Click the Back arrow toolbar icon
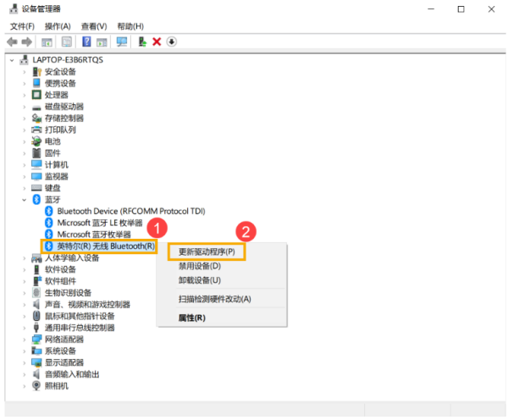Viewport: 508px width, 420px height. pos(11,41)
